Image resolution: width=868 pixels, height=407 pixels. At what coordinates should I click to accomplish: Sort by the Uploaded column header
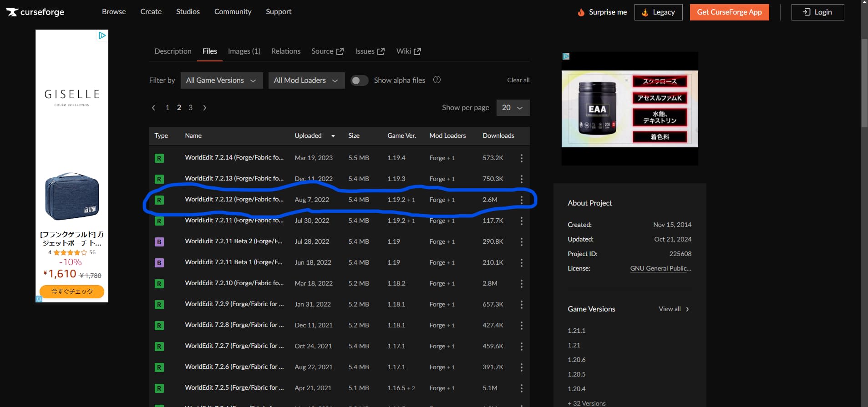pos(308,136)
